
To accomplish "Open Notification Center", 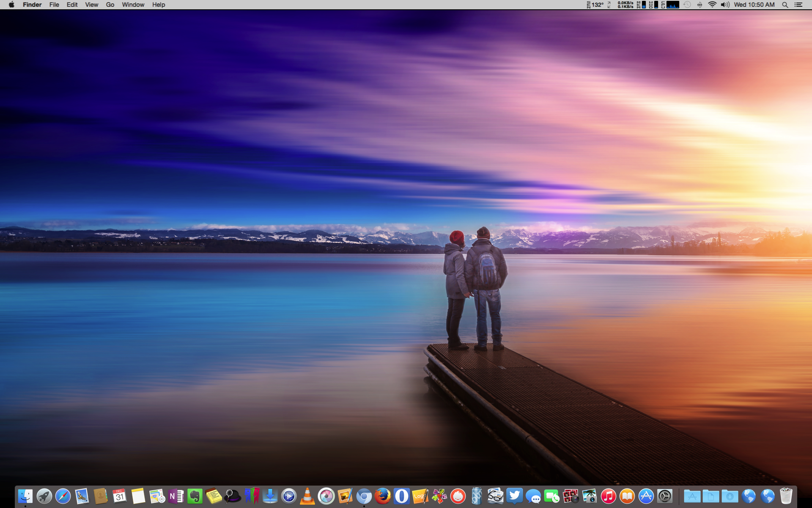I will [x=798, y=5].
